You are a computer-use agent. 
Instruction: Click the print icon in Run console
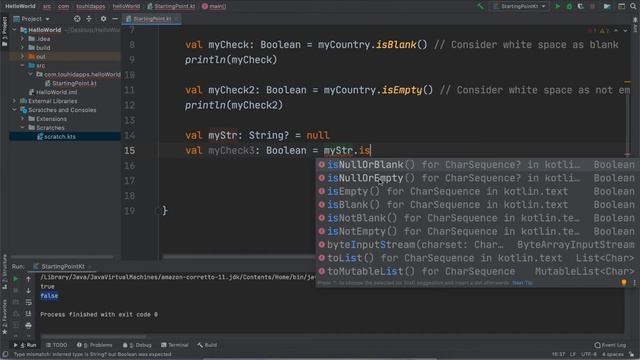[x=28, y=325]
